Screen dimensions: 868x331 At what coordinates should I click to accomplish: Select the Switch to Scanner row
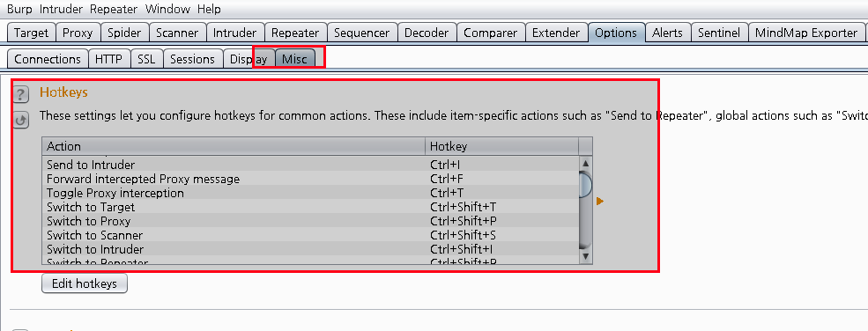tap(310, 235)
